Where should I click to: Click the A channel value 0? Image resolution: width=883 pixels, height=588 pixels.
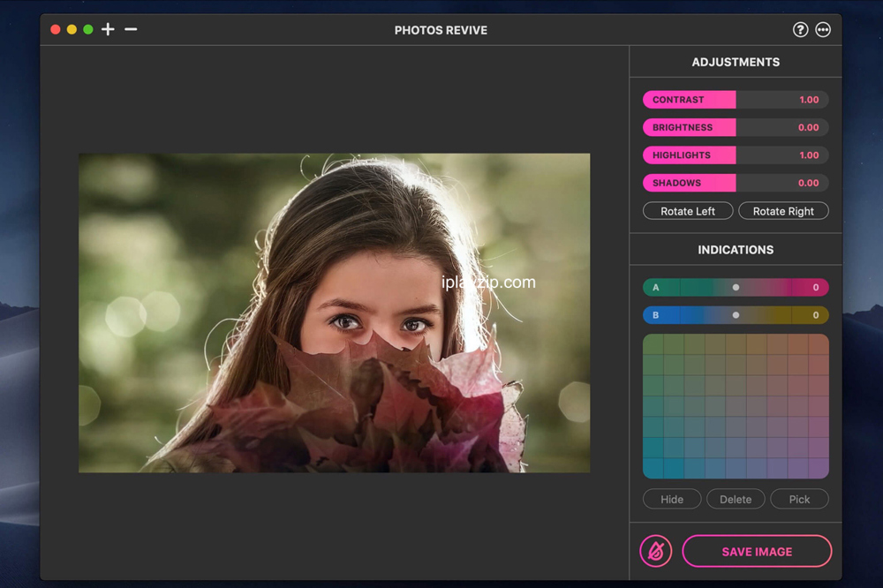click(815, 287)
